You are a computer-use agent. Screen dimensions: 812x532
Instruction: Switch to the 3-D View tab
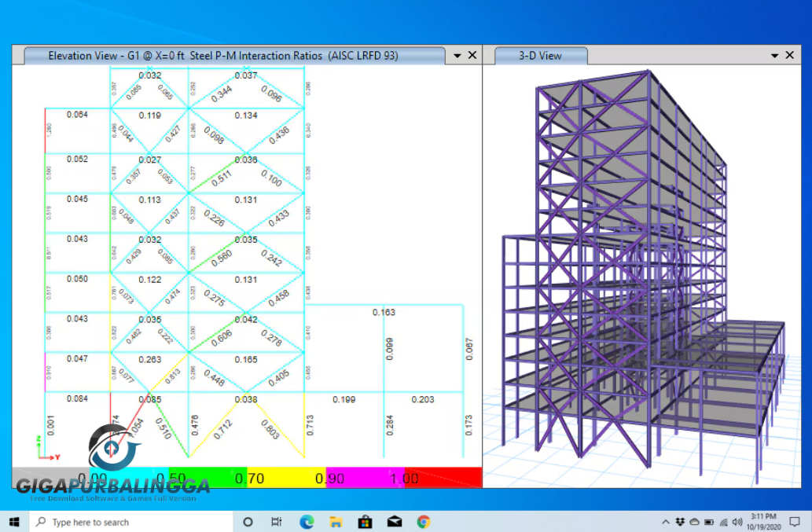(541, 55)
